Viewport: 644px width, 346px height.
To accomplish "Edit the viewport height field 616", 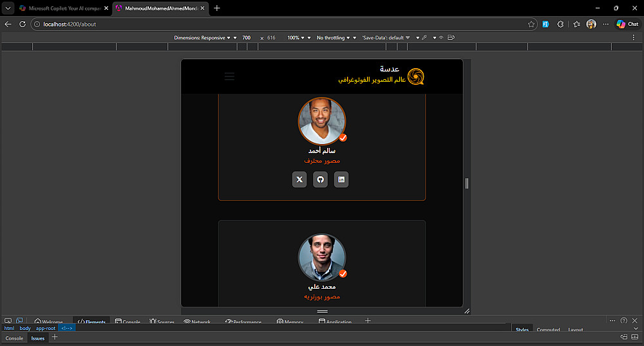I will [272, 38].
